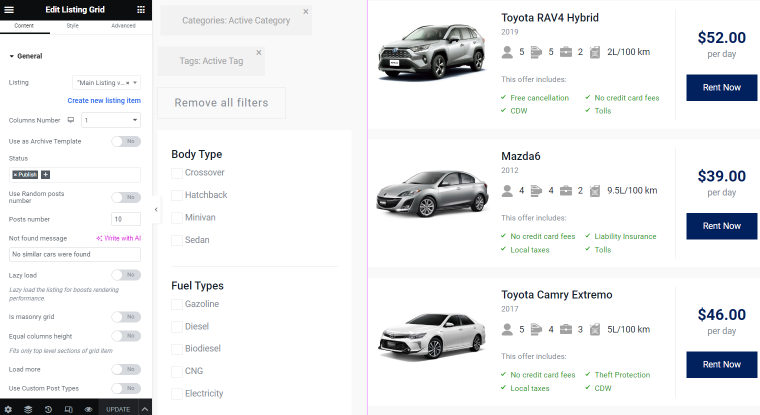Click the Toyota RAV4 Hybrid car image
This screenshot has width=760, height=415.
432,51
